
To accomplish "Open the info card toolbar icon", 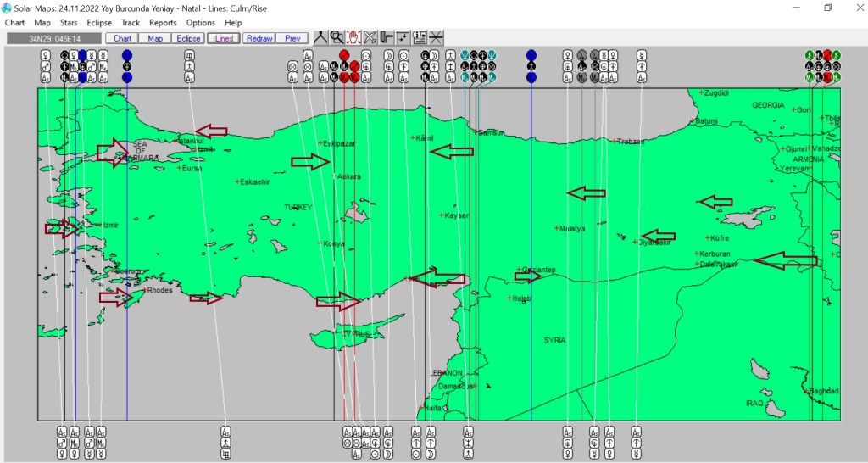I will (x=419, y=37).
